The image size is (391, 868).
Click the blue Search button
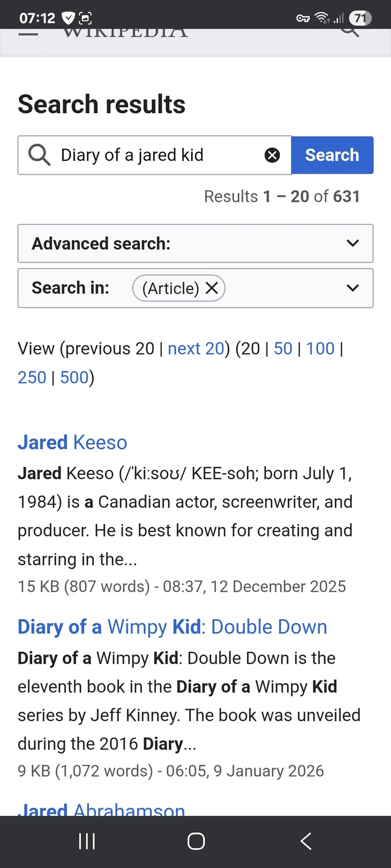pyautogui.click(x=332, y=155)
